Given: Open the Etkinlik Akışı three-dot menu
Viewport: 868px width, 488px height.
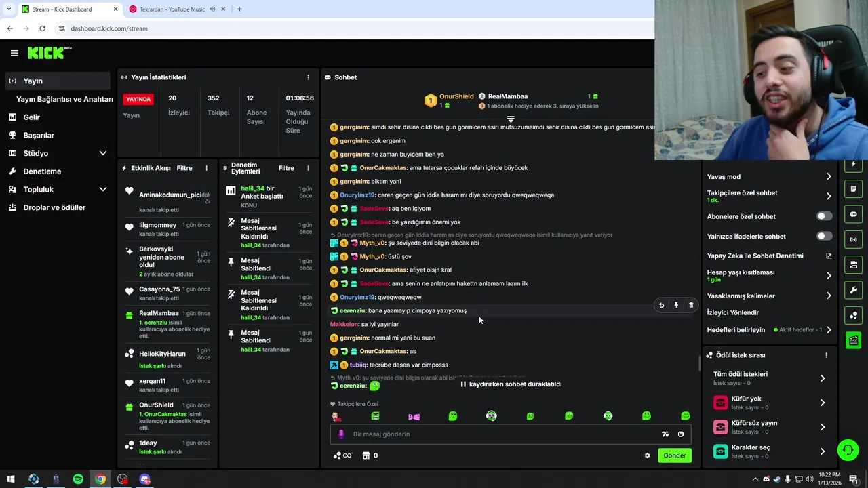Looking at the screenshot, I should (x=206, y=168).
